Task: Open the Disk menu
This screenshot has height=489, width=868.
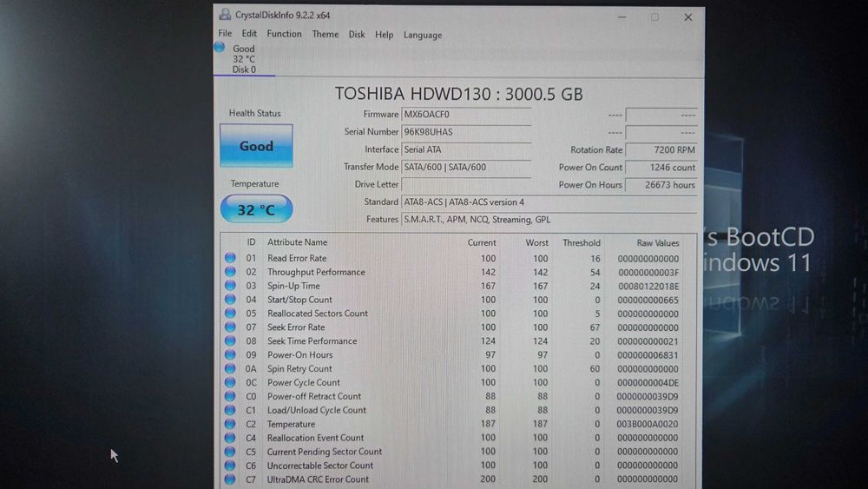Action: tap(357, 35)
